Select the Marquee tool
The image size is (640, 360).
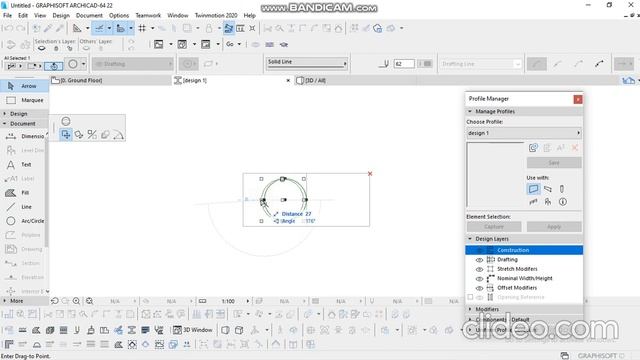point(24,100)
